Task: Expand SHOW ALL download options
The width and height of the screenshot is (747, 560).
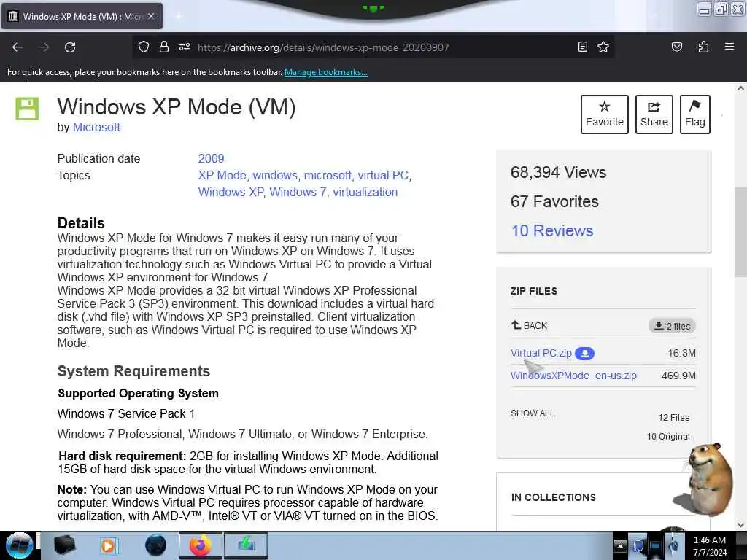Action: coord(532,413)
